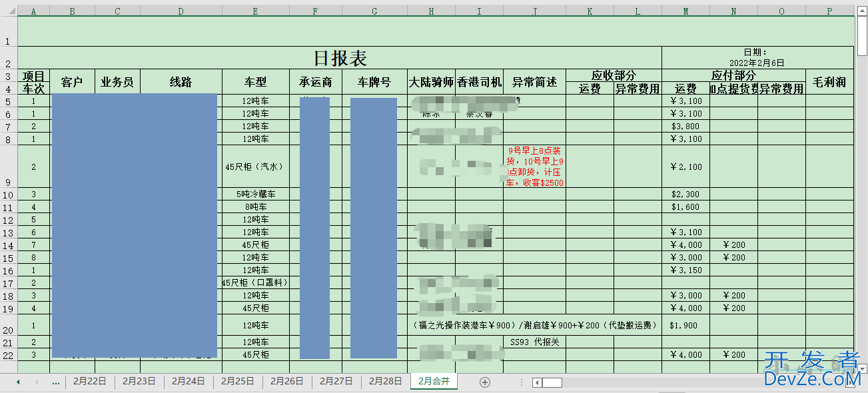Click the 应收部分 merged header
868x393 pixels.
tap(614, 75)
